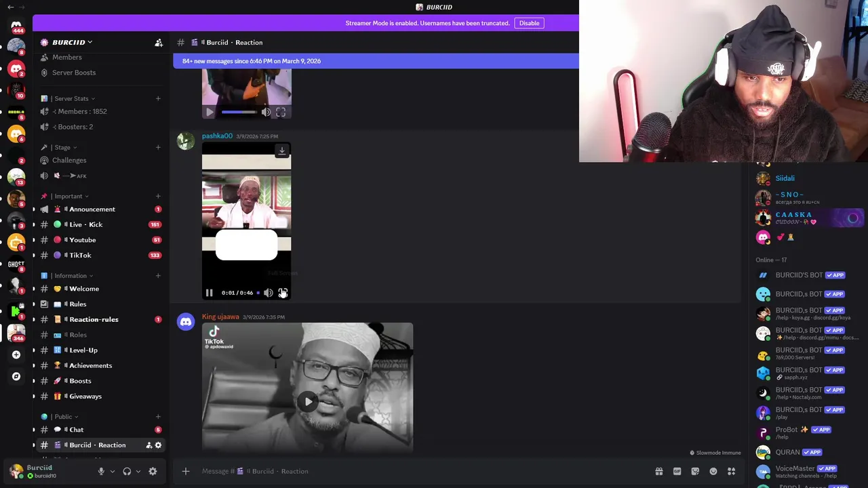Seek pashka00's video progress bar
The height and width of the screenshot is (488, 868).
point(258,293)
